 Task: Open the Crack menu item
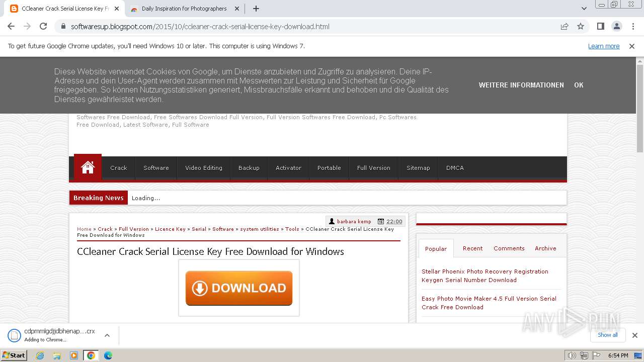pos(119,168)
